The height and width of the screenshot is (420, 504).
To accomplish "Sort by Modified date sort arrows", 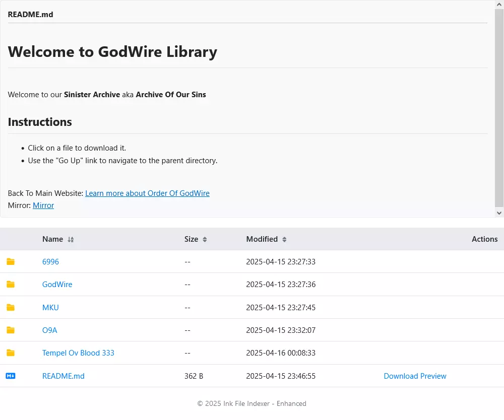I will click(284, 240).
